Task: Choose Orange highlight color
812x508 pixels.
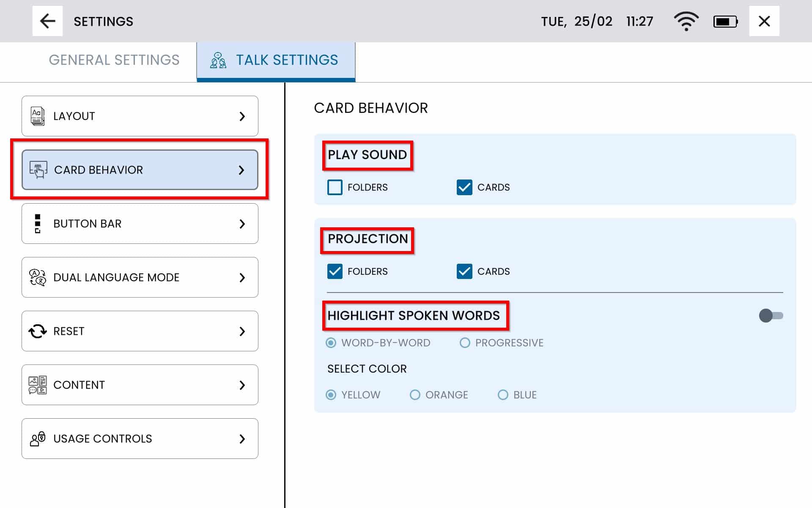Action: tap(415, 395)
